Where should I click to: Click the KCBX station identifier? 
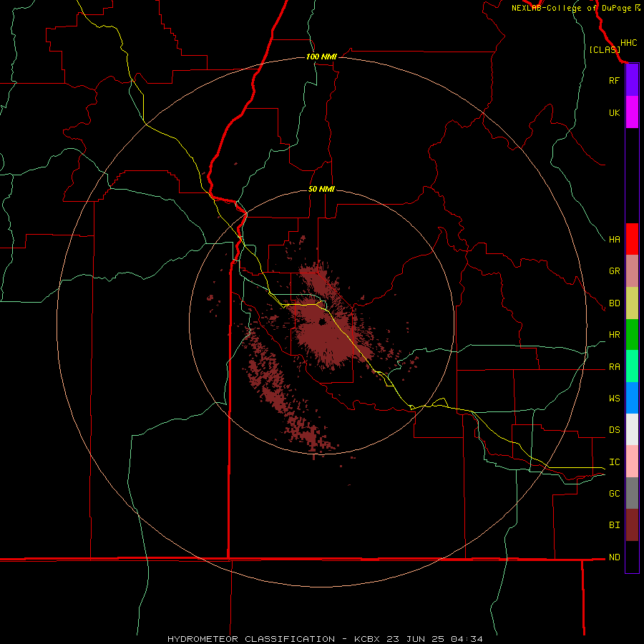coord(367,639)
